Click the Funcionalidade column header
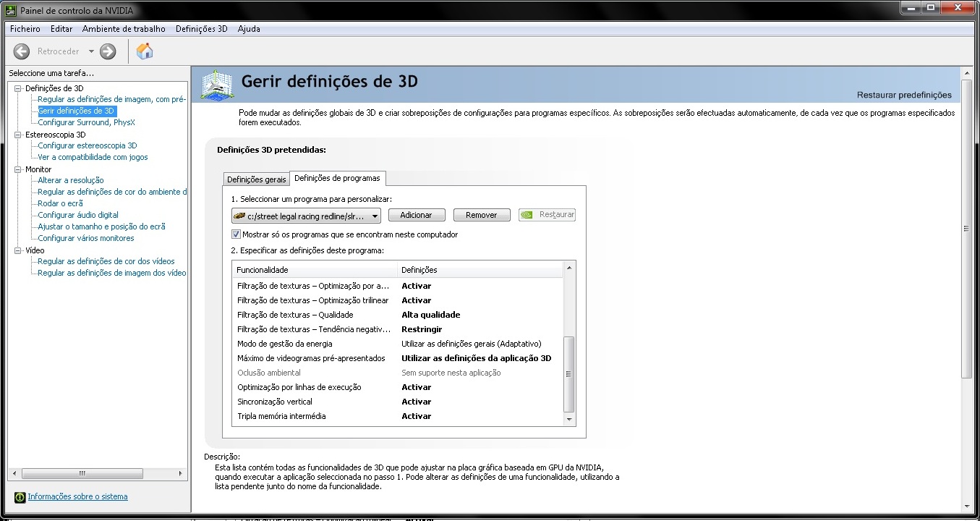 (x=315, y=270)
